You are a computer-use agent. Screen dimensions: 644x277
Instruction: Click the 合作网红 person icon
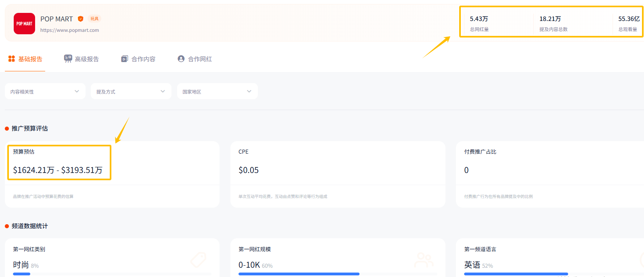tap(181, 59)
